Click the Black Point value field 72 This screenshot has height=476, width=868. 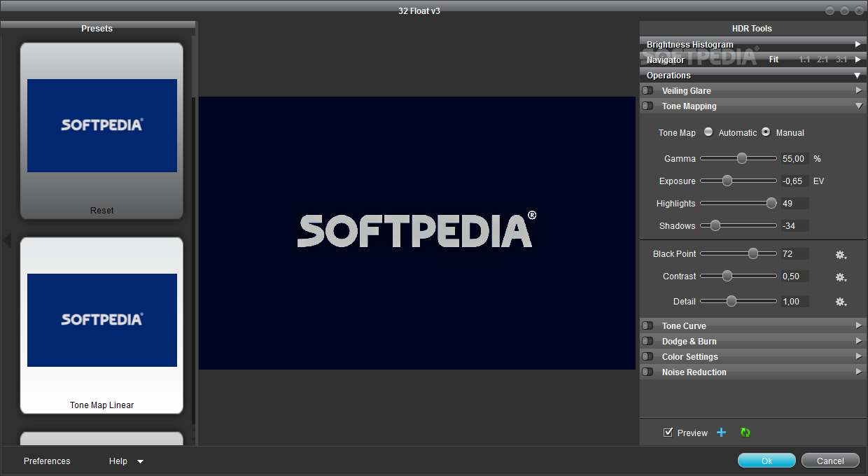click(794, 254)
